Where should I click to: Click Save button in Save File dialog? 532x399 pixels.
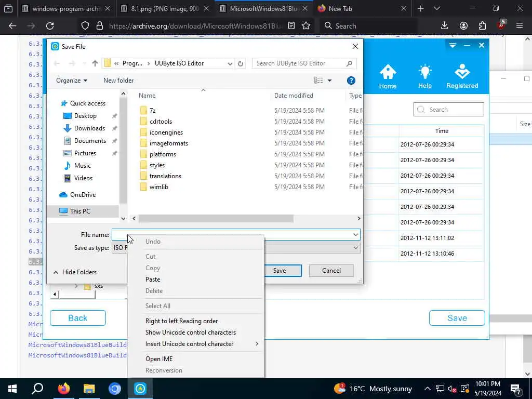tap(282, 270)
